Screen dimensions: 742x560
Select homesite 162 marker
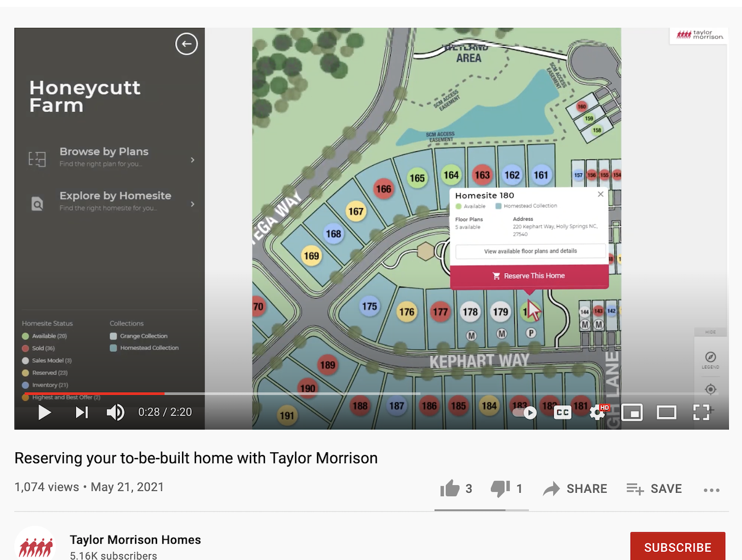coord(512,174)
